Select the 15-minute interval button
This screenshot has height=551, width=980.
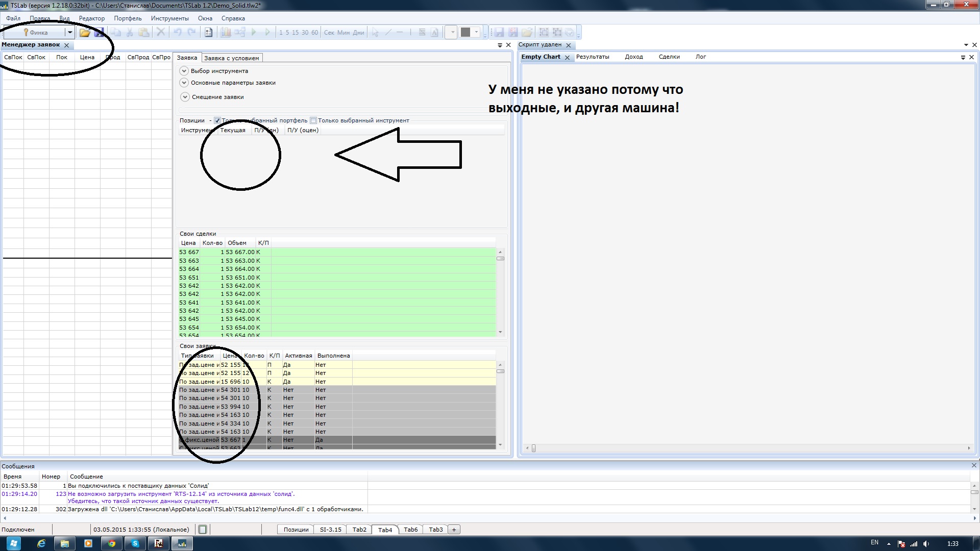click(x=295, y=33)
